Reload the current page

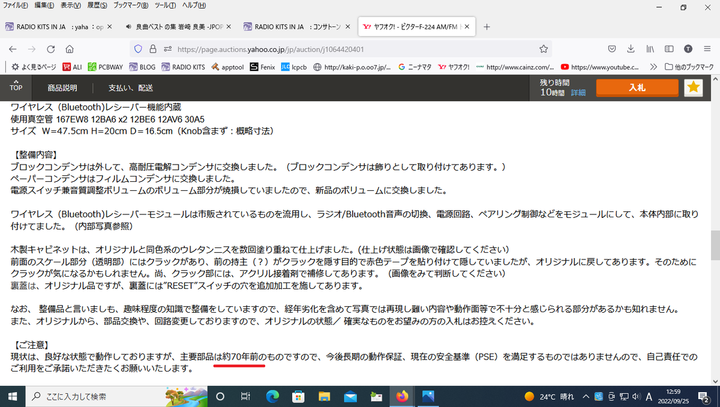click(61, 48)
